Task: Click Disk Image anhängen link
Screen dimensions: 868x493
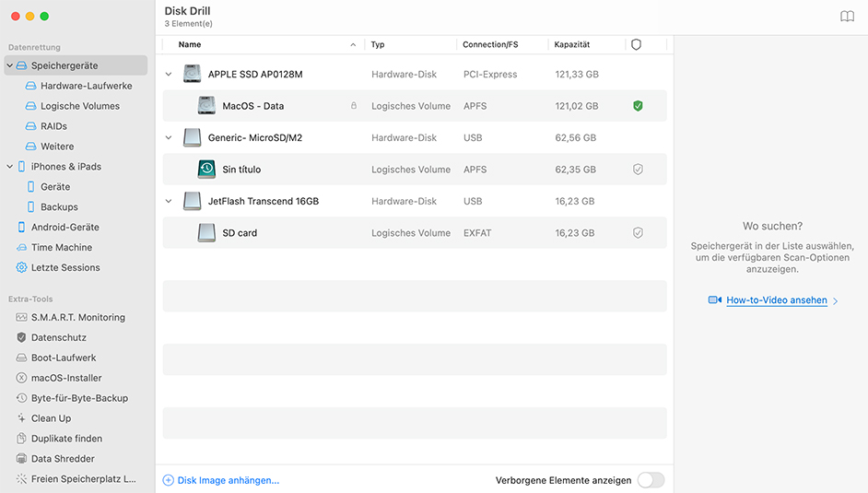Action: [x=228, y=480]
